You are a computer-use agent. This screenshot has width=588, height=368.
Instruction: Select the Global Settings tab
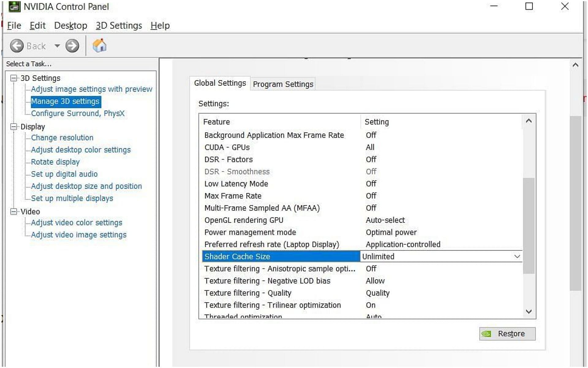[x=219, y=83]
